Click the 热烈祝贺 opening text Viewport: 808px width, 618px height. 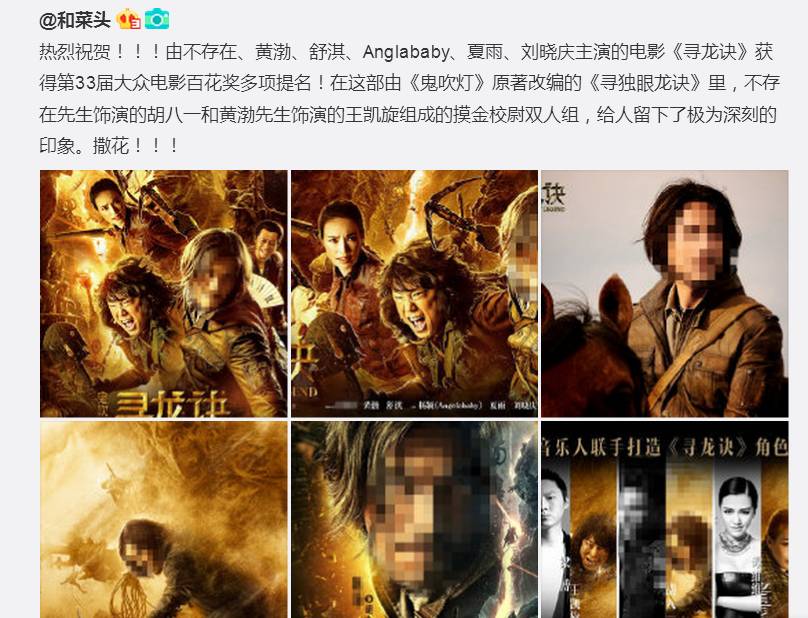(x=75, y=52)
